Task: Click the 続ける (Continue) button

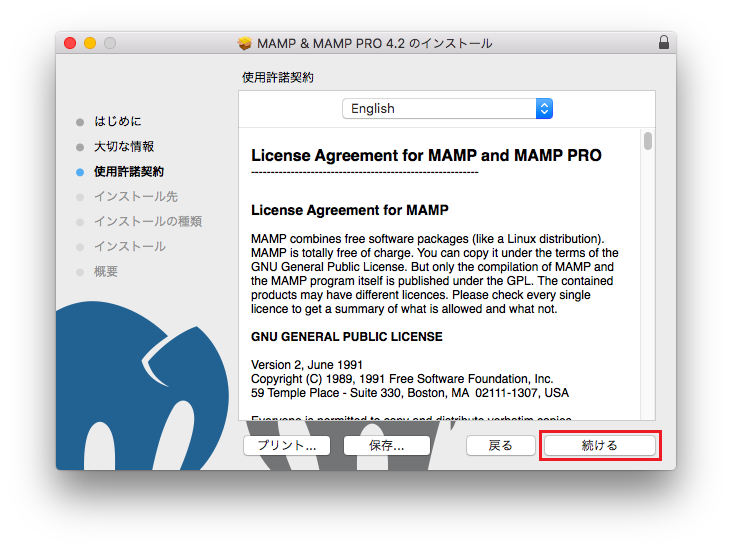Action: pyautogui.click(x=599, y=445)
